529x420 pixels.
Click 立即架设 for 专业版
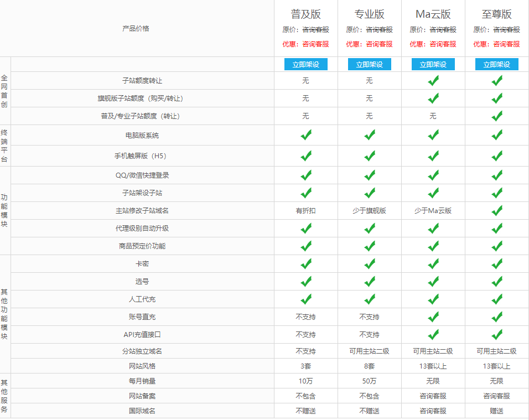[x=370, y=64]
